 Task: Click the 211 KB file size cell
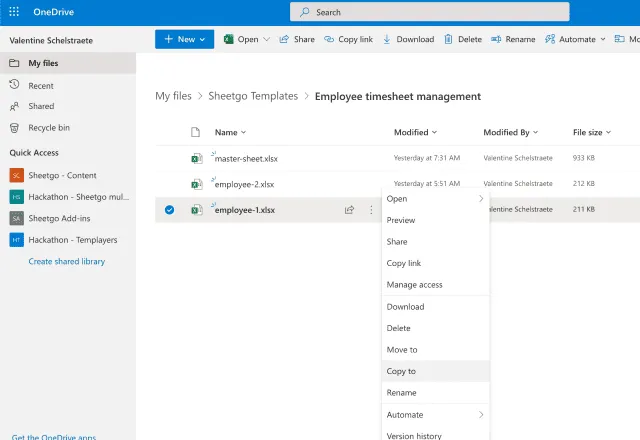[x=584, y=209]
